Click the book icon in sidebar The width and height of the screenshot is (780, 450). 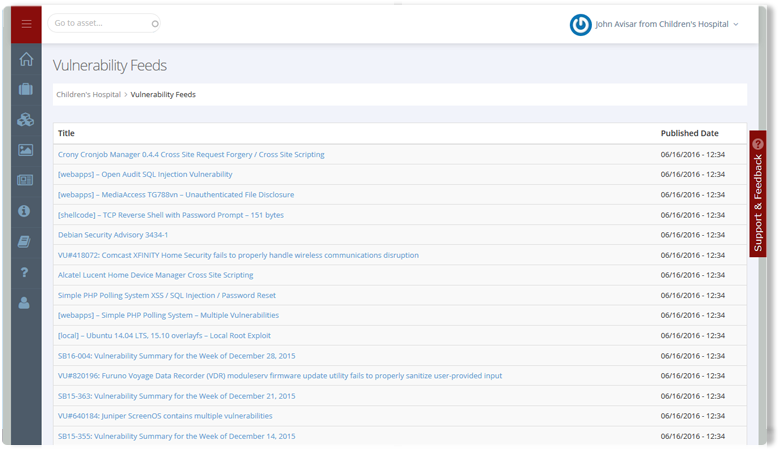26,241
